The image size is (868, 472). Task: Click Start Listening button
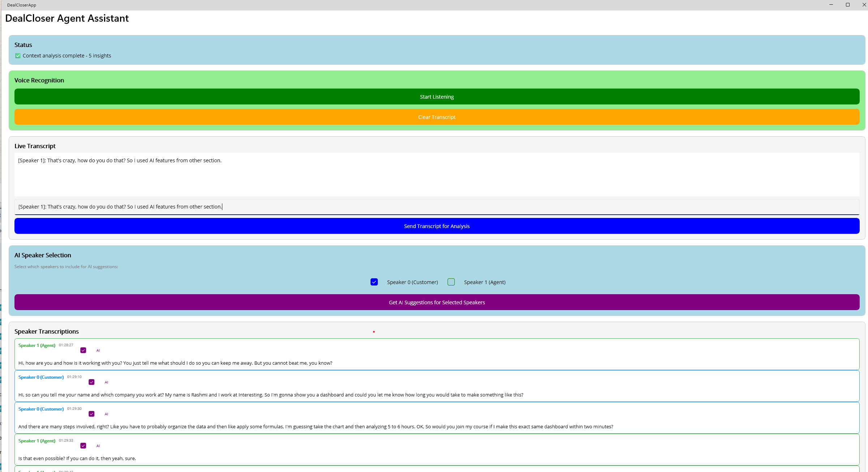pyautogui.click(x=437, y=96)
